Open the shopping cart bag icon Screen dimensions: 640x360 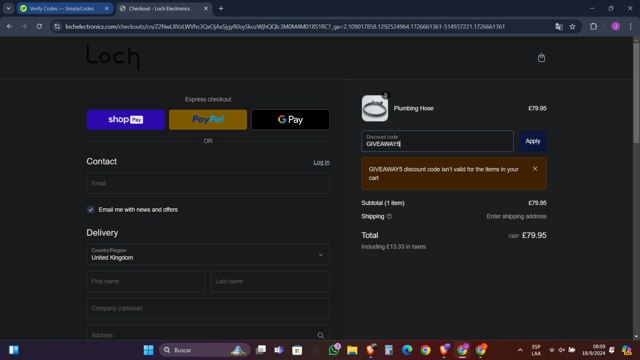541,58
